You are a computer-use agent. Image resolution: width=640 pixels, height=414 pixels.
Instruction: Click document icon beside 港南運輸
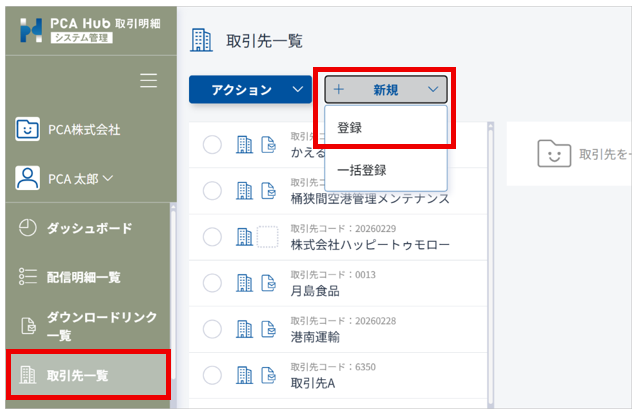click(x=268, y=329)
